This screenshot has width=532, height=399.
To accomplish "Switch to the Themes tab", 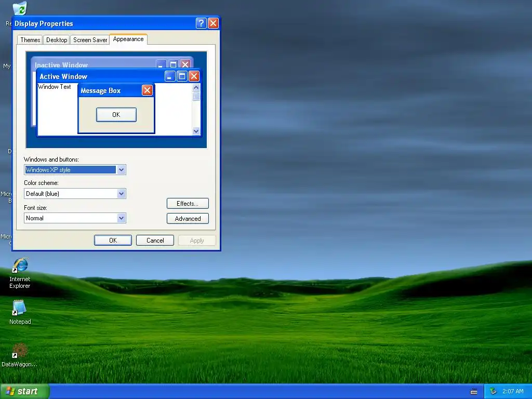I will click(x=30, y=40).
